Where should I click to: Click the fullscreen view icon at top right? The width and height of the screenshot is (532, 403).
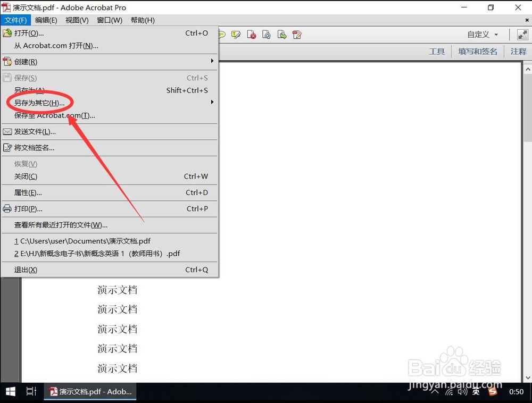(522, 34)
